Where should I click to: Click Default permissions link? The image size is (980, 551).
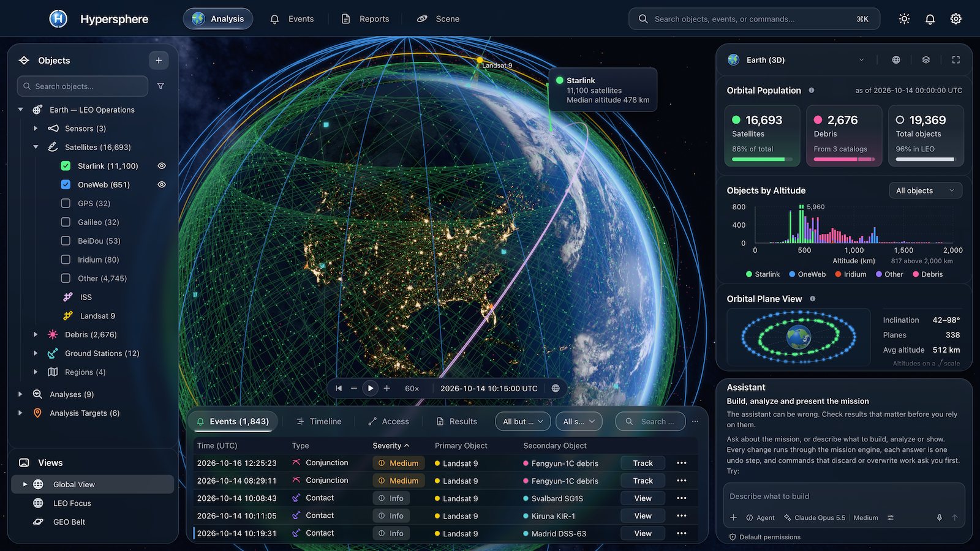coord(765,537)
